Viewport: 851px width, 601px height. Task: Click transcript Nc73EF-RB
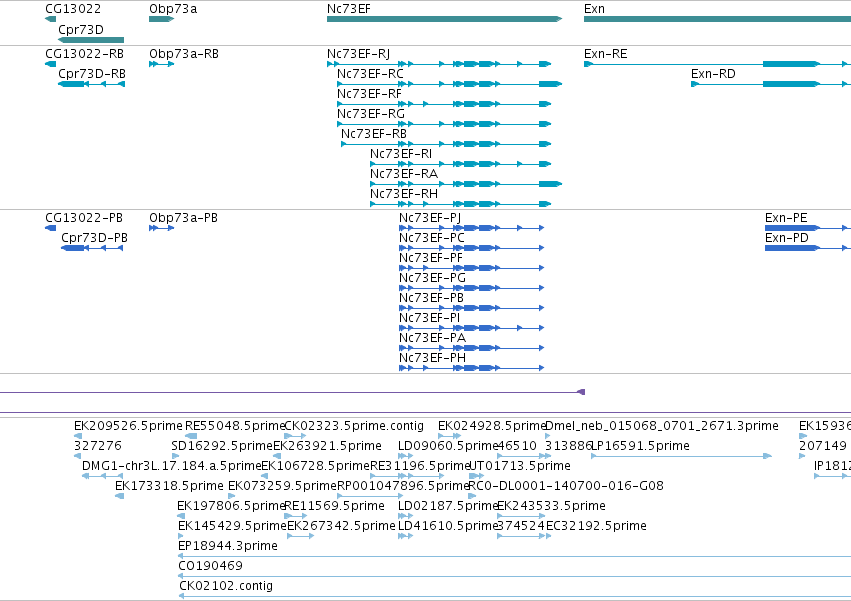446,144
